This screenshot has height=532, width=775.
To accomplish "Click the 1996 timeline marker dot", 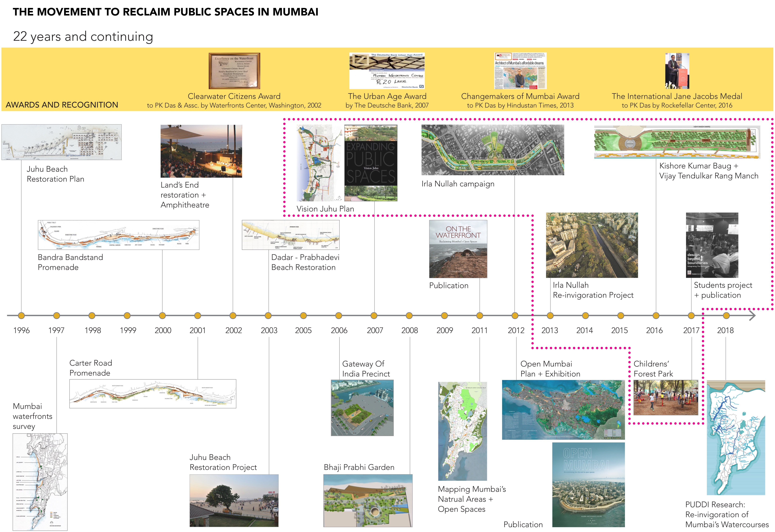I will pos(21,315).
